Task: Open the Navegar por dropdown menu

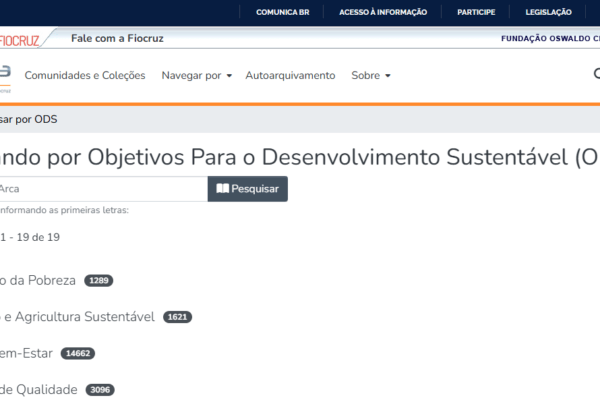Action: pyautogui.click(x=196, y=76)
